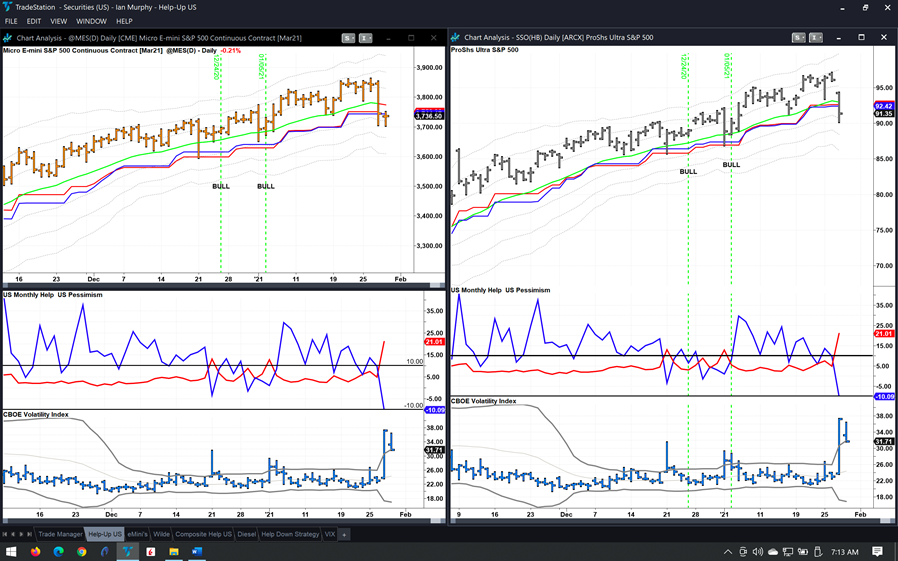Jump to first workspace tab arrow
The width and height of the screenshot is (898, 561).
click(6, 534)
